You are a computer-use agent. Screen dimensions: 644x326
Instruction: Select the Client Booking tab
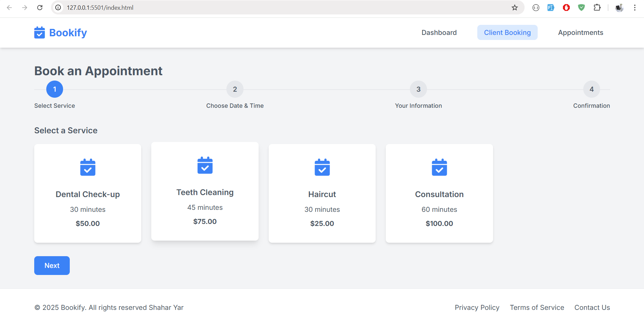[x=507, y=33]
